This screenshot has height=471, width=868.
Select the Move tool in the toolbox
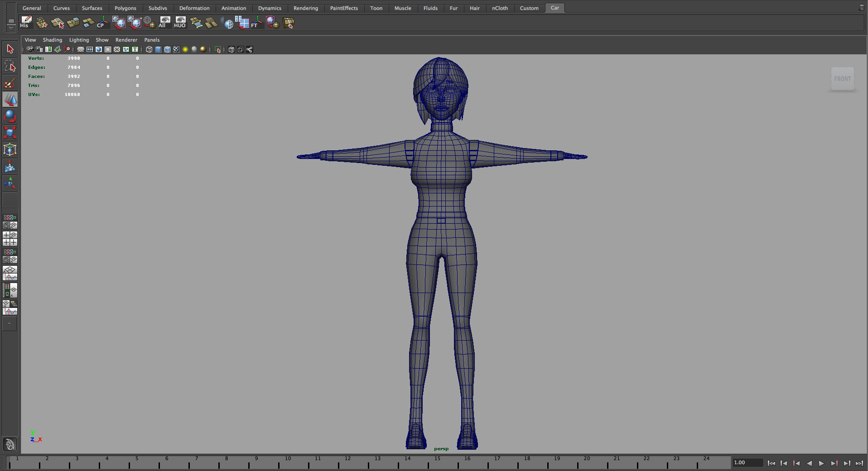10,100
